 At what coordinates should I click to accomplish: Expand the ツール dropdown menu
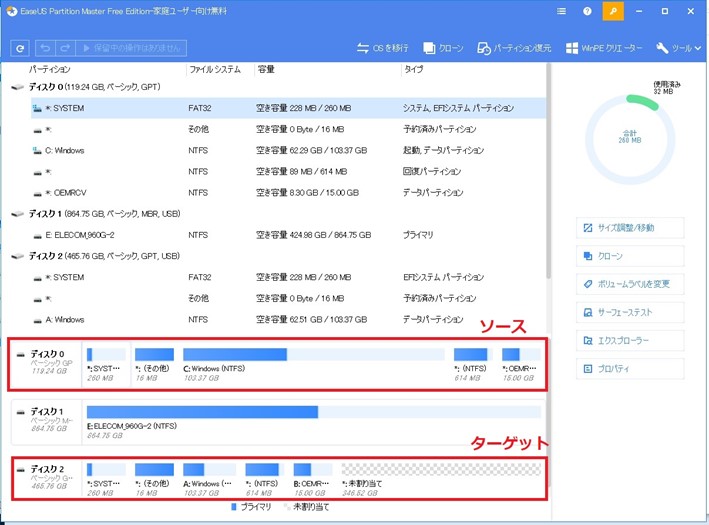[678, 48]
